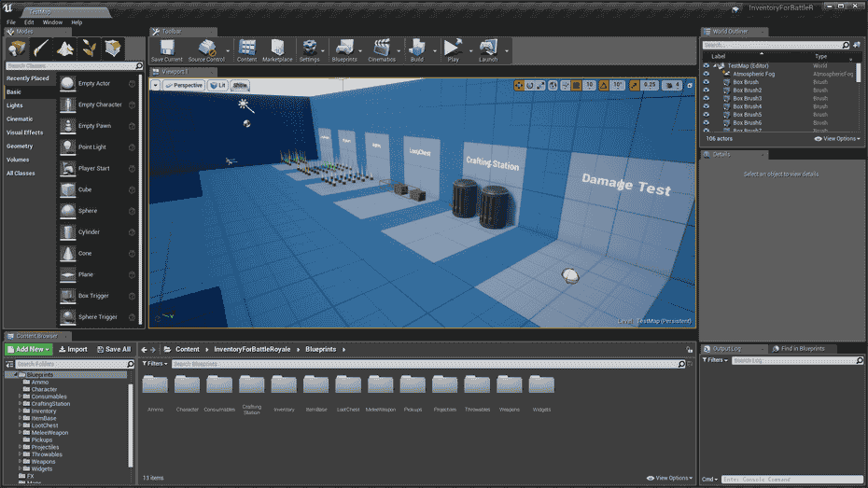This screenshot has height=488, width=868.
Task: Open the Window menu
Action: [x=52, y=22]
